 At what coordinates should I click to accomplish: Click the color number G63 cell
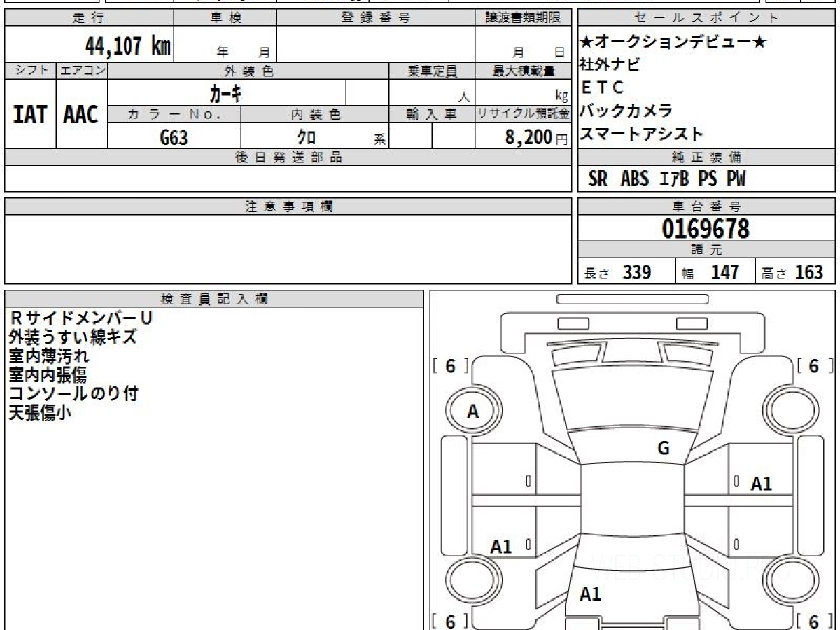pos(174,138)
